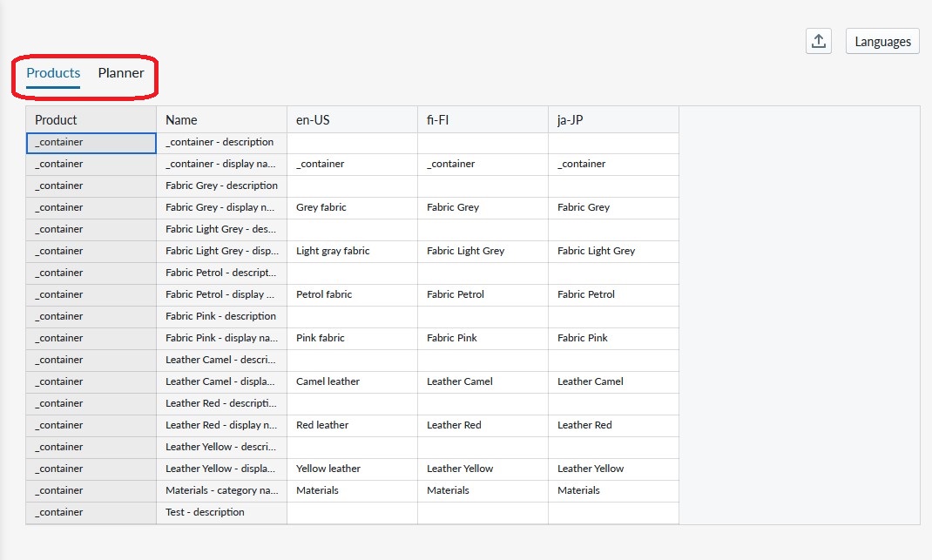
Task: Click the highlighted _container product cell in first row
Action: point(91,143)
